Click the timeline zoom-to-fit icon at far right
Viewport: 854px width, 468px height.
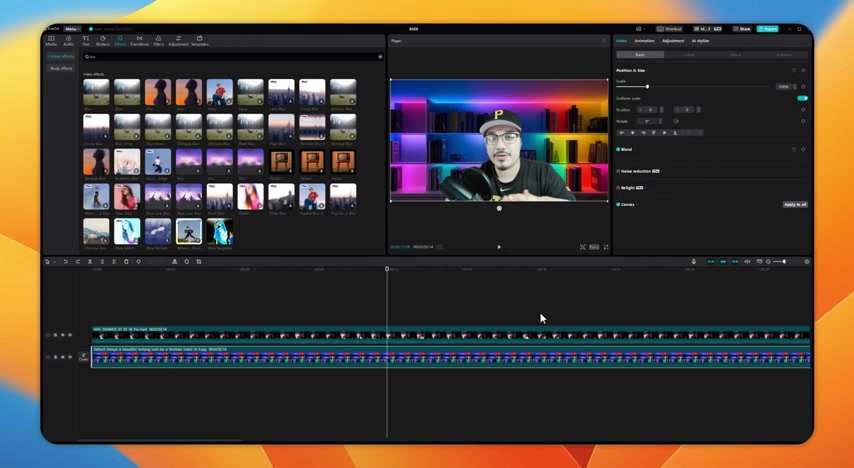click(807, 262)
